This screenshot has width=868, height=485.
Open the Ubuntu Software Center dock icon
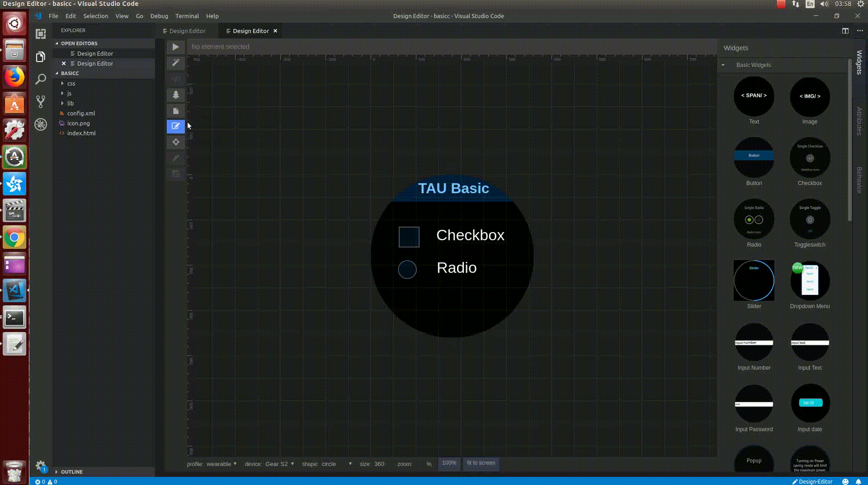click(x=14, y=104)
